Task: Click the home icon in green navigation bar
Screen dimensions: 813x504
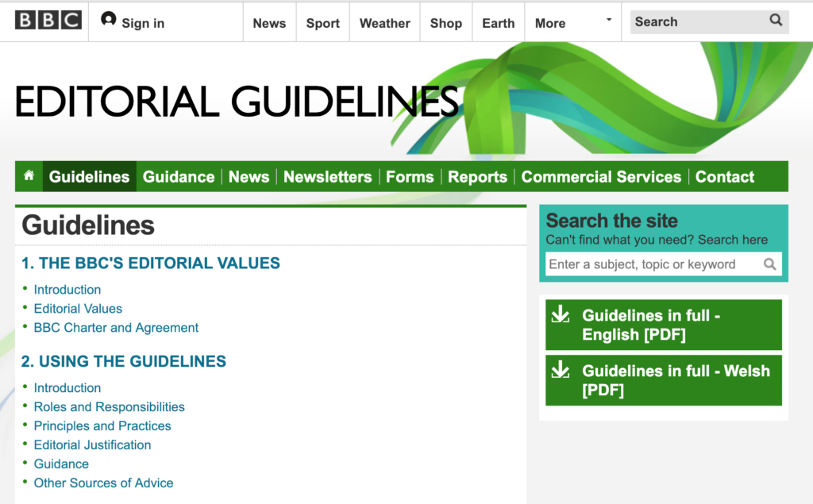Action: point(29,175)
